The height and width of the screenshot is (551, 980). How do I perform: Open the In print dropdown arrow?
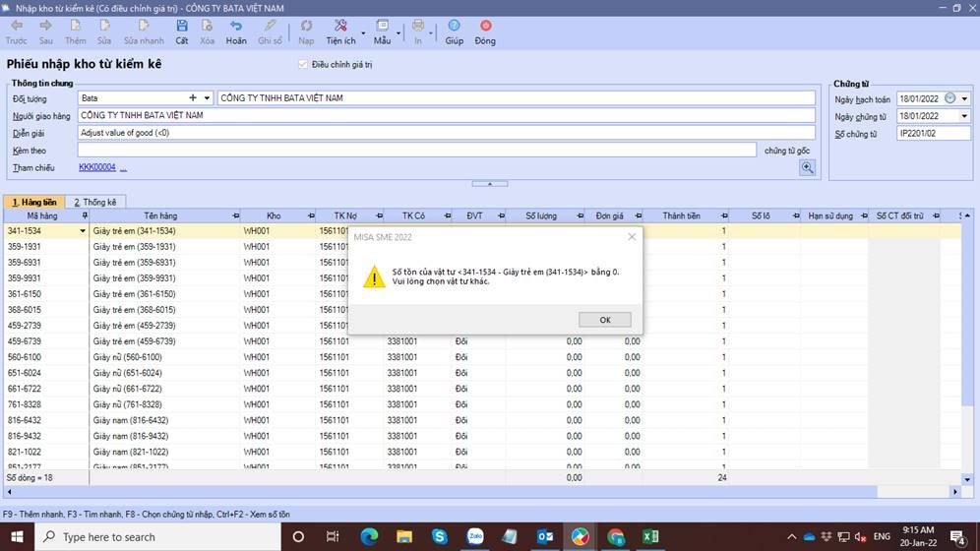(431, 32)
